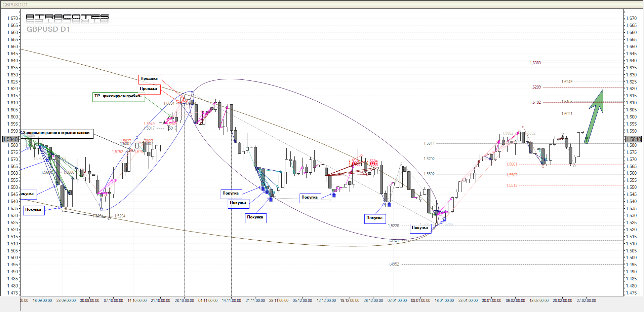Click the 19.12:00.00 date on the time axis
The height and width of the screenshot is (312, 644).
[350, 301]
